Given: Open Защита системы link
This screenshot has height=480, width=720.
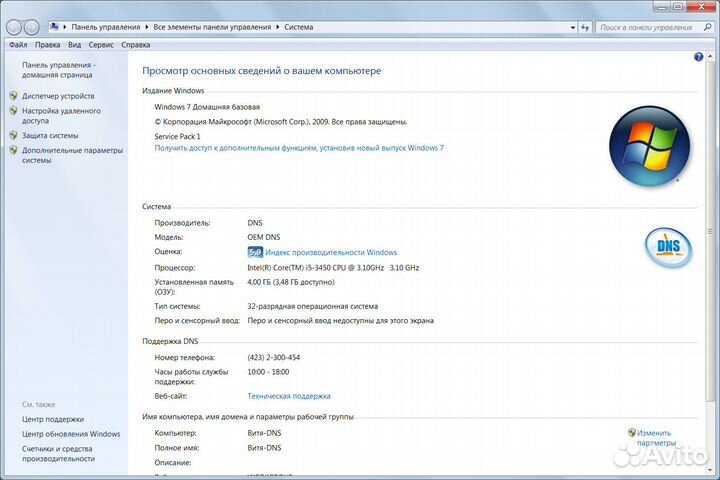Looking at the screenshot, I should point(50,136).
